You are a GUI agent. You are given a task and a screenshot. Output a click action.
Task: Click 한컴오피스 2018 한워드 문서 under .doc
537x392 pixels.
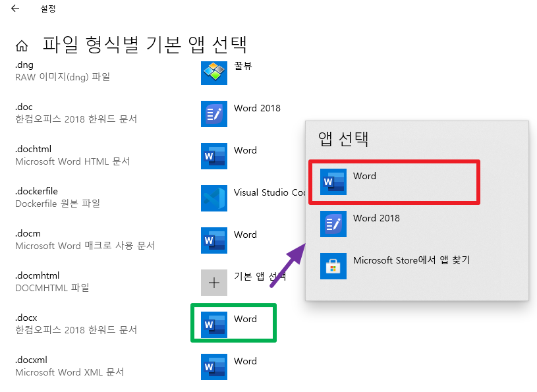tap(76, 119)
